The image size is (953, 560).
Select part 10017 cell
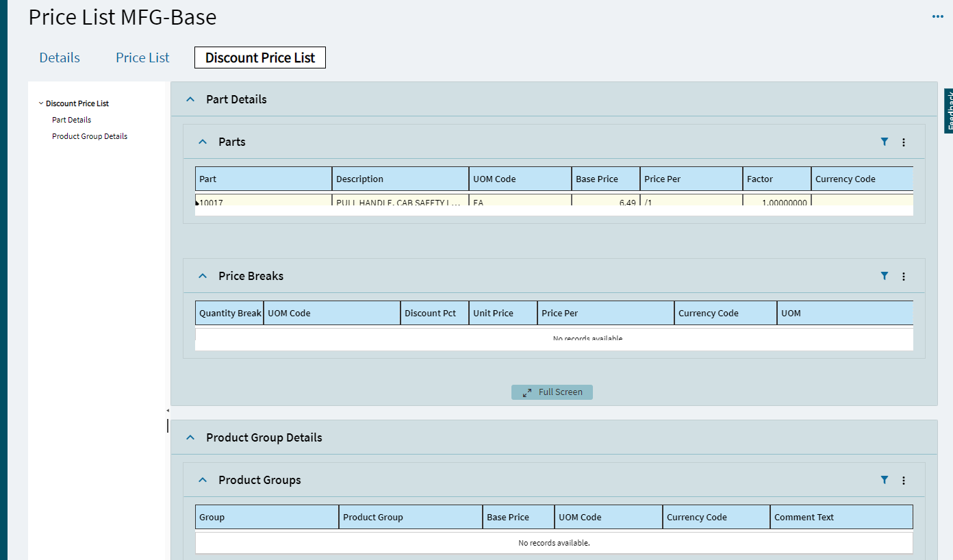tap(264, 201)
